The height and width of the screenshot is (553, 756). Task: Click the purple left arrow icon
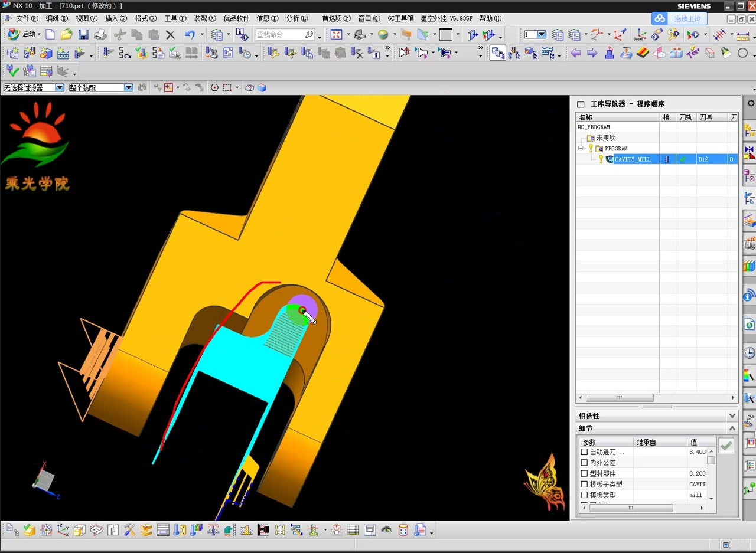[575, 53]
